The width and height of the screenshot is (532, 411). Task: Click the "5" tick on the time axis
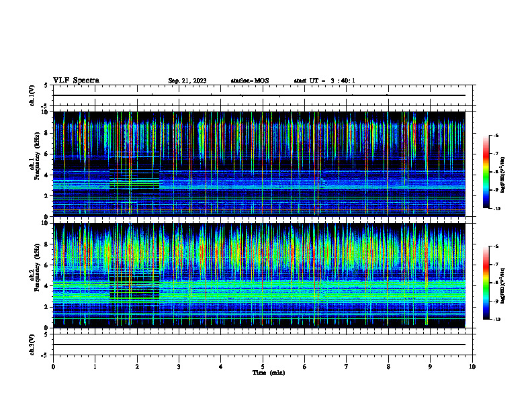[x=263, y=367]
